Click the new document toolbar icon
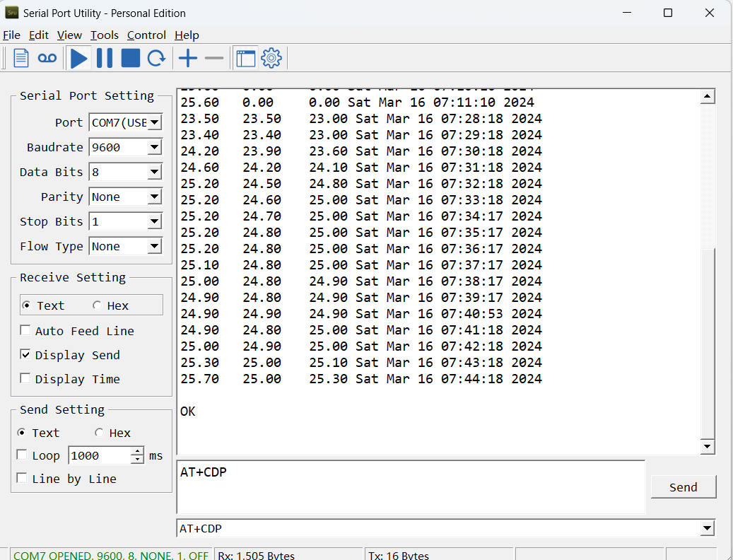Image resolution: width=733 pixels, height=560 pixels. [21, 59]
